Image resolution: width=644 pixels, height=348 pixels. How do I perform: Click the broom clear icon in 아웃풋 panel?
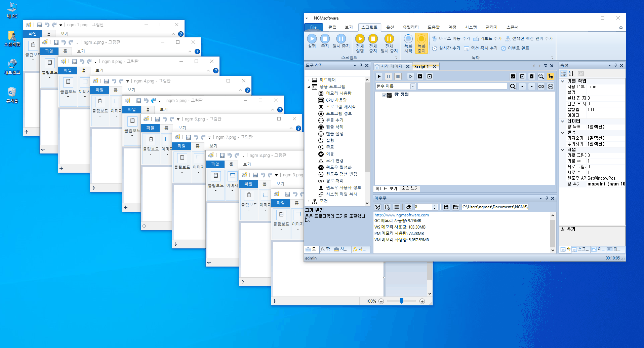(x=378, y=207)
